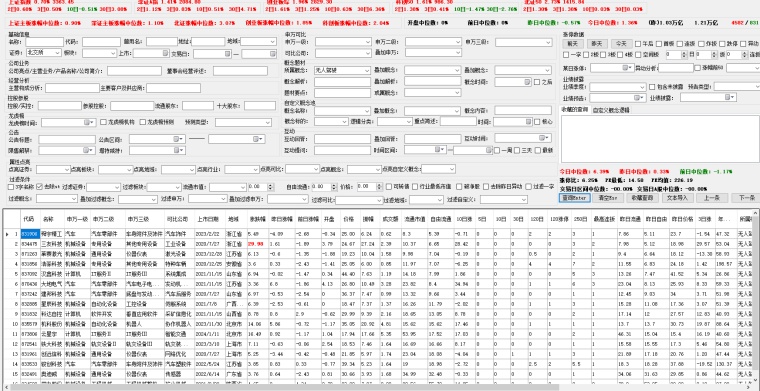Screen dimensions: 760x391
Task: Select 今天 in 涨停数据
Action: tap(621, 44)
